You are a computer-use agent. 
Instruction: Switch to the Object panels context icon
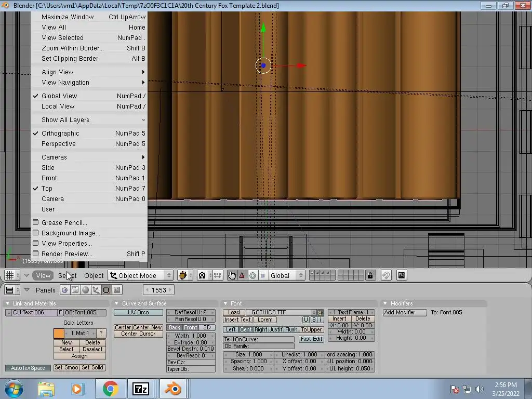point(96,290)
